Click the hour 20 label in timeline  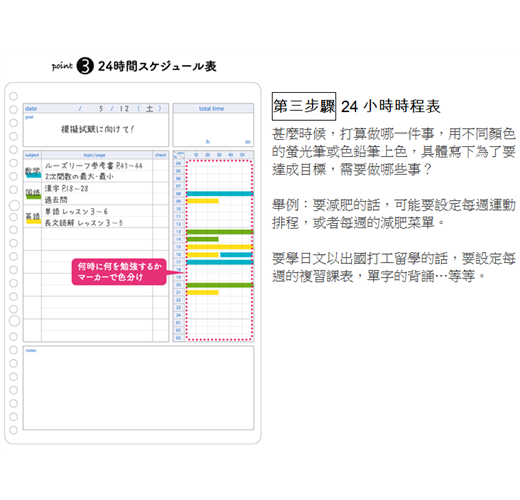click(x=178, y=285)
